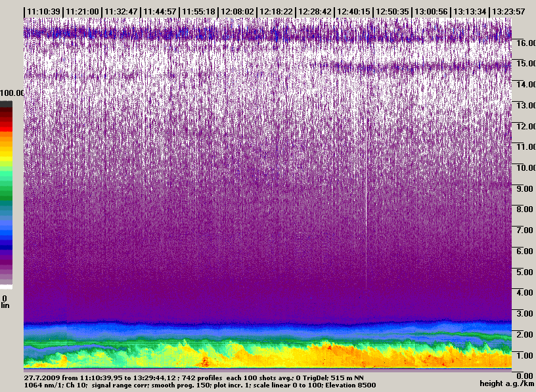Select the 12:50:35 time axis label

pos(392,12)
